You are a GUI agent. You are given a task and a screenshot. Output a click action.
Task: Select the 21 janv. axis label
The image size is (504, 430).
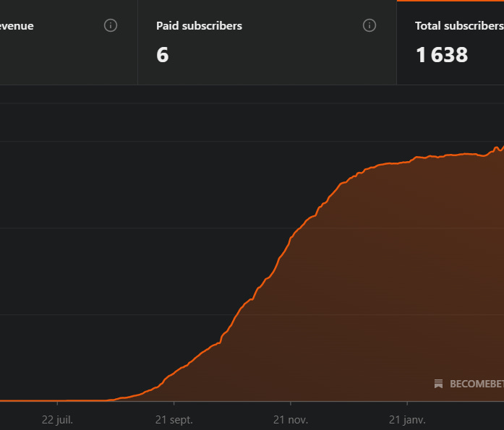coord(407,420)
